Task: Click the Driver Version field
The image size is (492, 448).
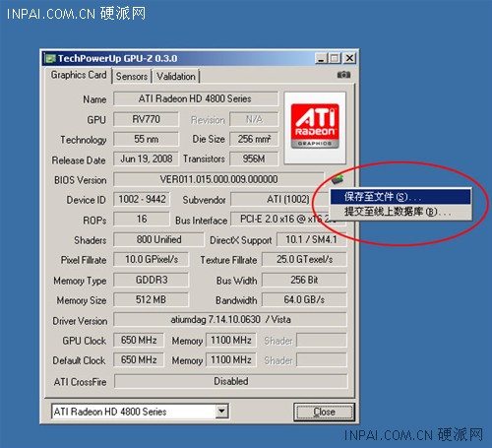Action: pyautogui.click(x=230, y=320)
